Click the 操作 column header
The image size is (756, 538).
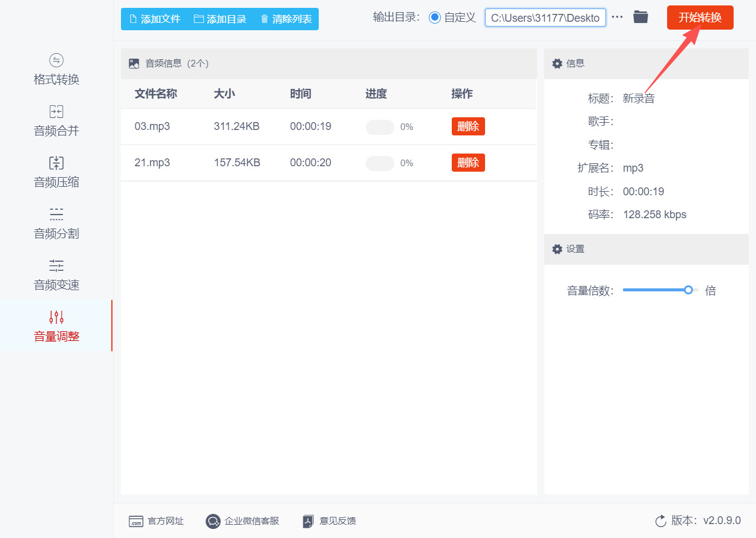pyautogui.click(x=462, y=94)
